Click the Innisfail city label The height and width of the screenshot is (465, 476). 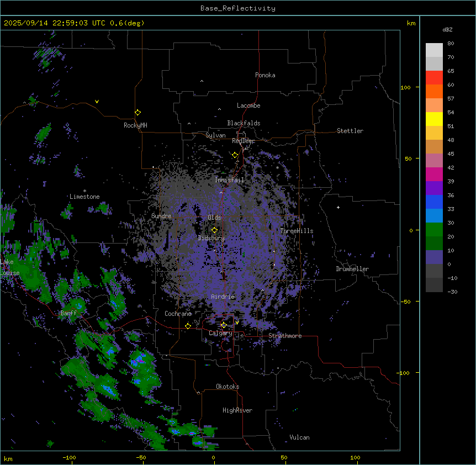coord(229,180)
